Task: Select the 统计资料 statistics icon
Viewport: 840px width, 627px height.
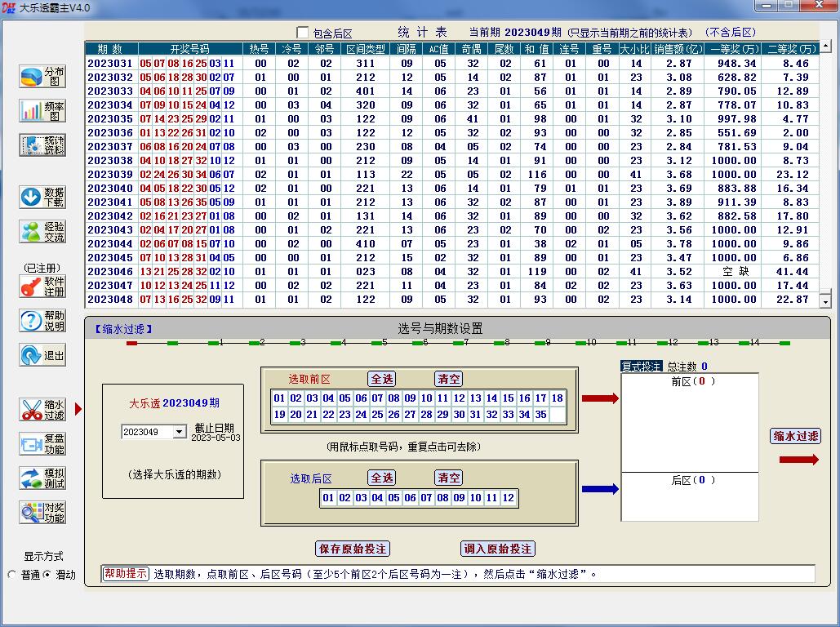Action: tap(42, 145)
